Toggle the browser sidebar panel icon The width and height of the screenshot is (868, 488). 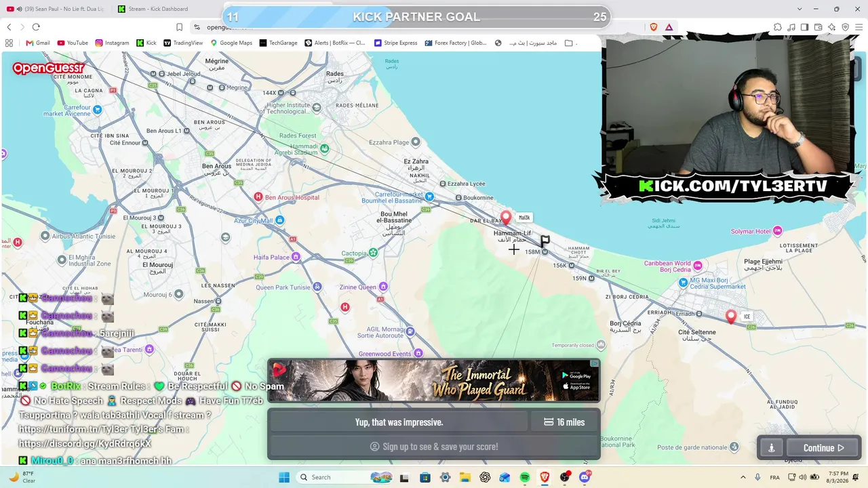tap(805, 27)
